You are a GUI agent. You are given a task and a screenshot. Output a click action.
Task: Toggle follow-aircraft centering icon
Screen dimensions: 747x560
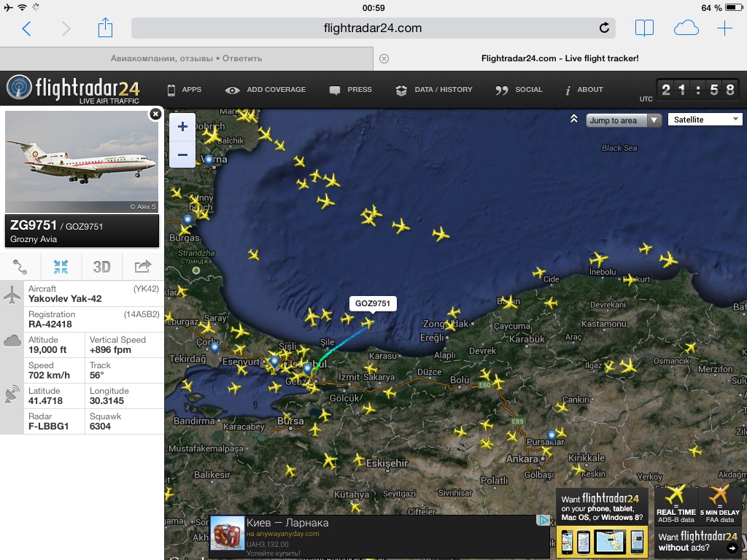coord(61,267)
